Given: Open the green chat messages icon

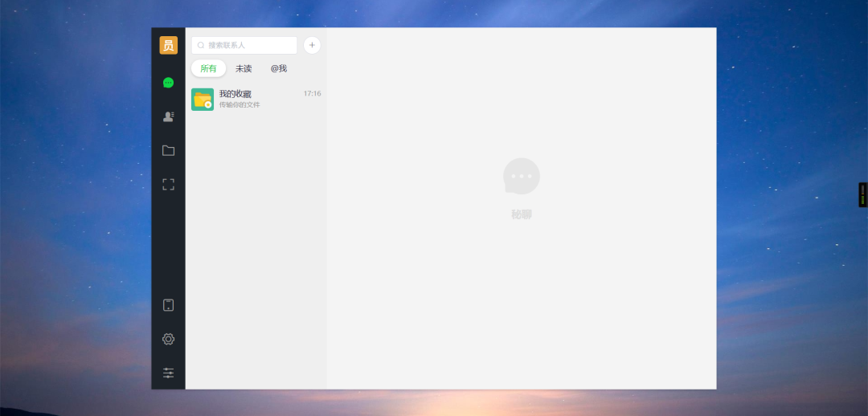Looking at the screenshot, I should tap(168, 83).
